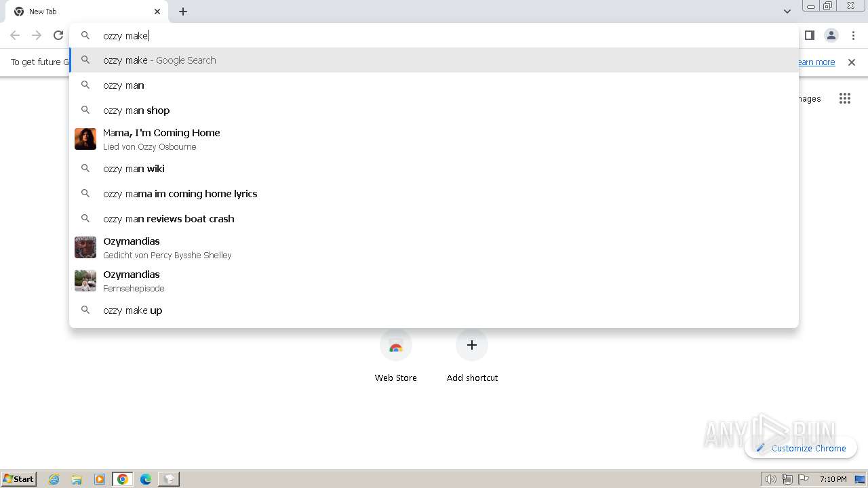This screenshot has height=488, width=868.
Task: Open the tab search chevron
Action: click(787, 12)
